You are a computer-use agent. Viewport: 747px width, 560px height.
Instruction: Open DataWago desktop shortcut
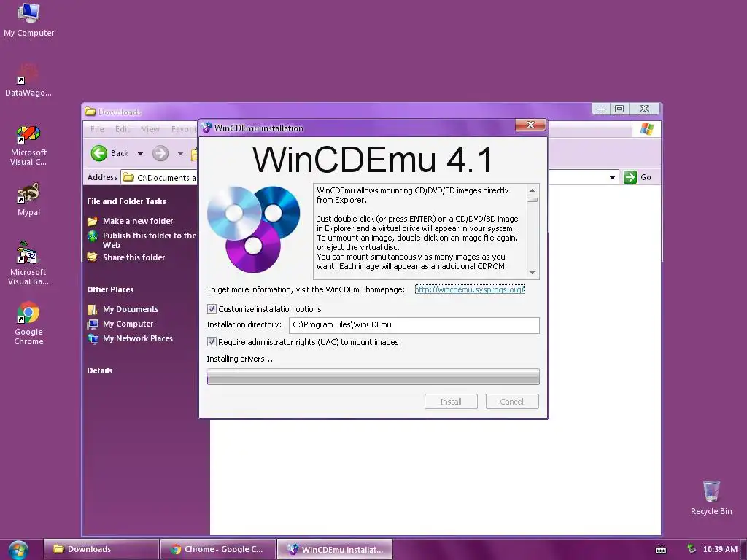[x=28, y=79]
